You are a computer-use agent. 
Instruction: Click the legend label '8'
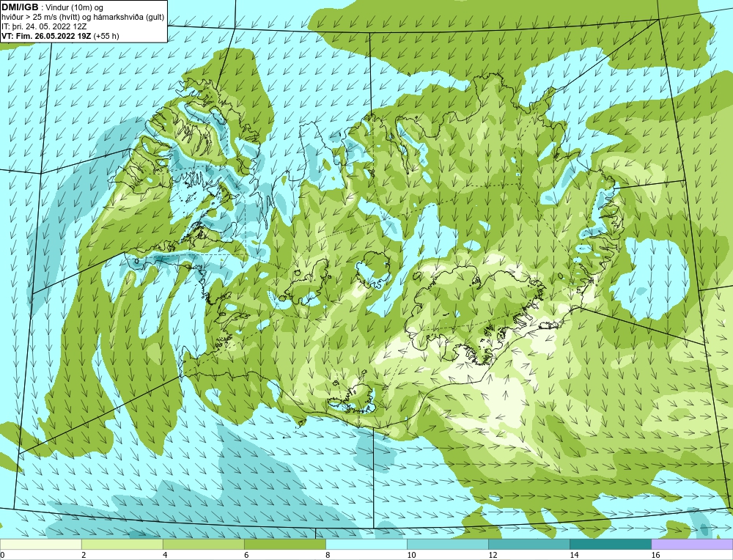pyautogui.click(x=328, y=555)
